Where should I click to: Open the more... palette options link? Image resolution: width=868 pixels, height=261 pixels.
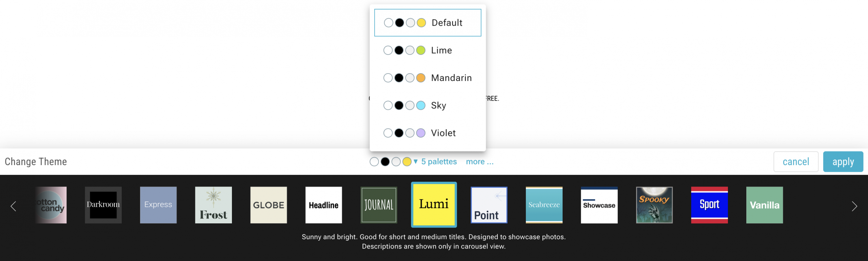(479, 162)
